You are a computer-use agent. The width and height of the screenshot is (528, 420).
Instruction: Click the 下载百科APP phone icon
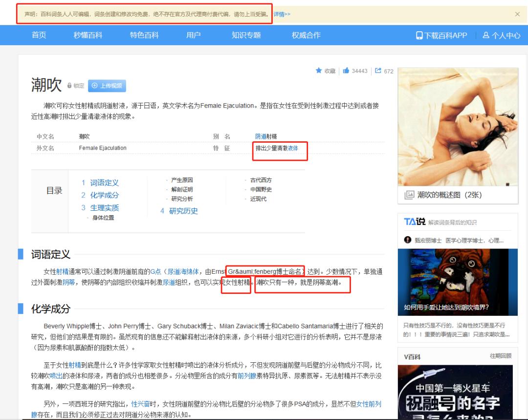[418, 35]
